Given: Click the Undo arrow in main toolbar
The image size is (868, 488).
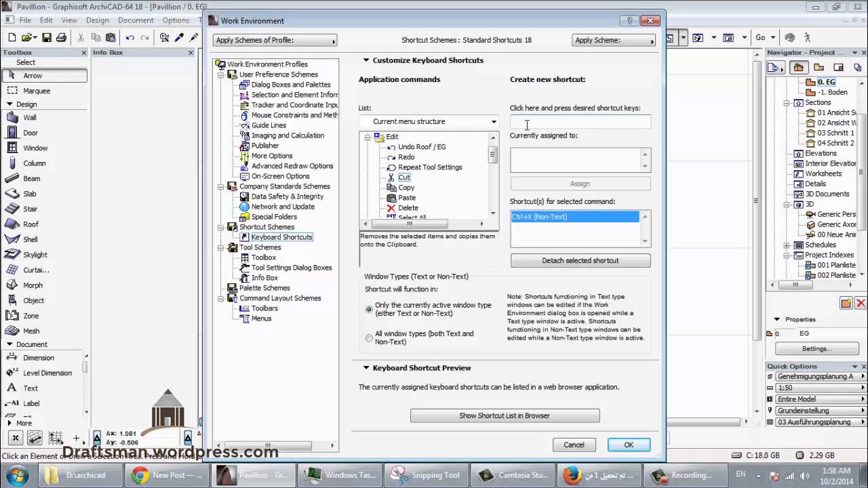Looking at the screenshot, I should [x=130, y=38].
